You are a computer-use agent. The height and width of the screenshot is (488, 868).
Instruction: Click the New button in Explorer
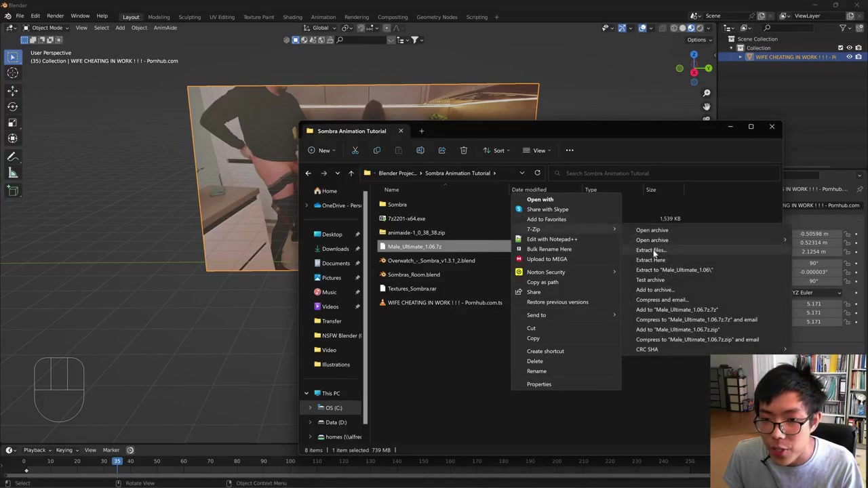coord(321,150)
